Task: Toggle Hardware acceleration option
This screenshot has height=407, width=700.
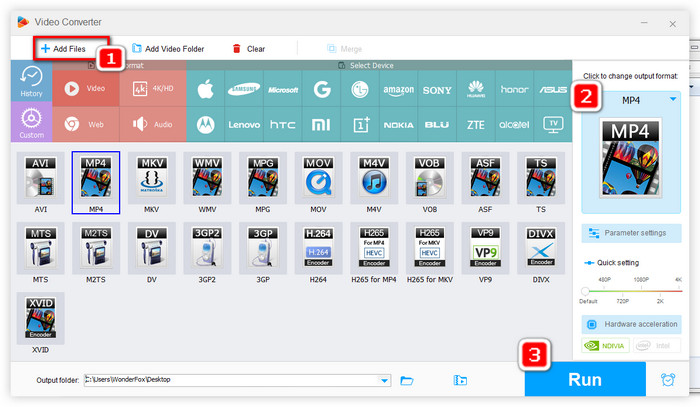Action: [631, 324]
